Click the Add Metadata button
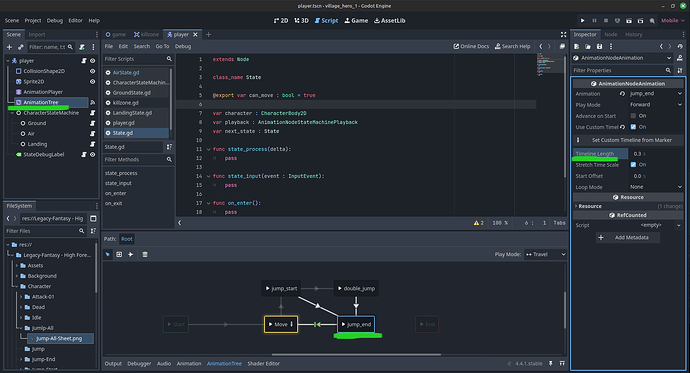The height and width of the screenshot is (373, 690). point(628,238)
